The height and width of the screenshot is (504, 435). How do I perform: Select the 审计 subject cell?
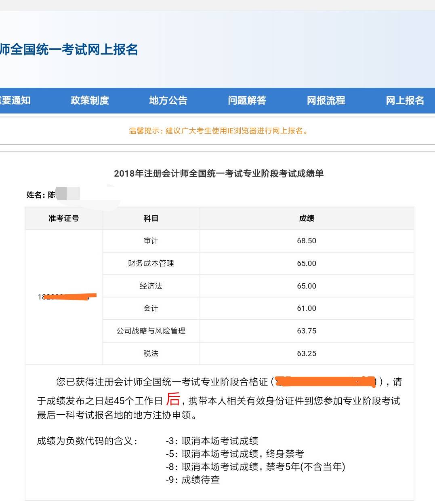[x=151, y=241]
